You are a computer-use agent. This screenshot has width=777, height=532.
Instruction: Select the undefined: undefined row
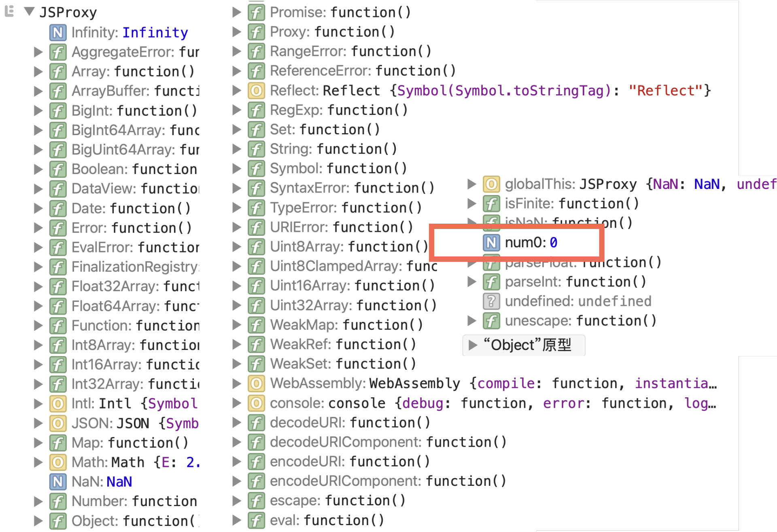click(578, 301)
